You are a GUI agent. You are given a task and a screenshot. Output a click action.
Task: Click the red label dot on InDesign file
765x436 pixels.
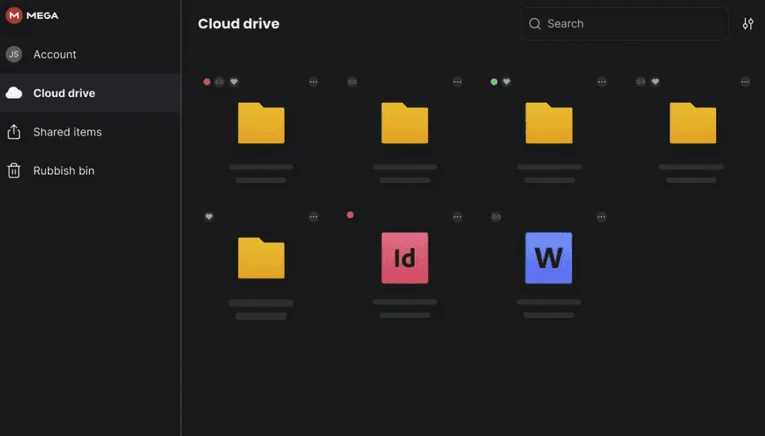[x=350, y=215]
